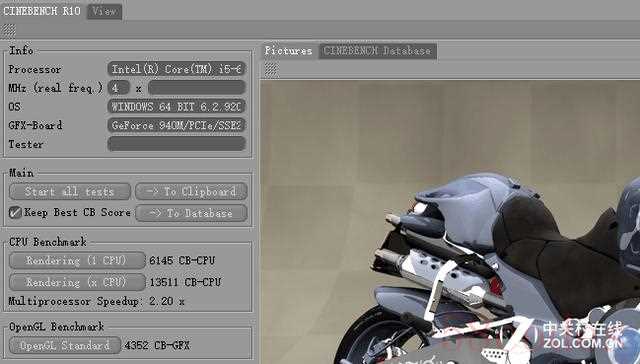Switch to the Pictures tab
This screenshot has width=640, height=364.
point(289,51)
